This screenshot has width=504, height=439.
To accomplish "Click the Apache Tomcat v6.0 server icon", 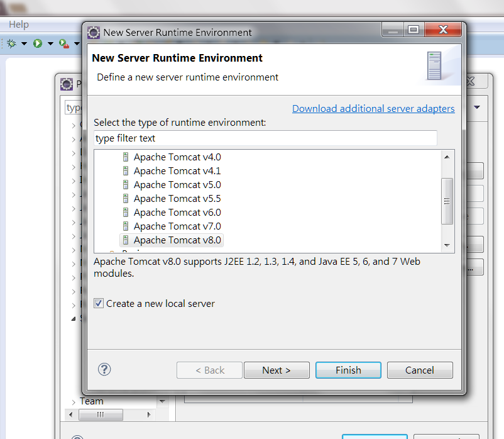I will [126, 212].
